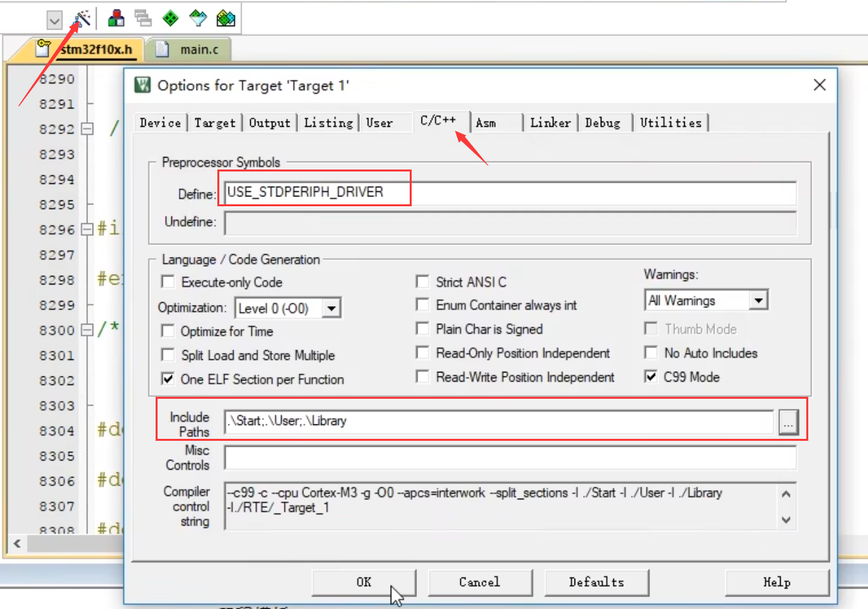
Task: Open the target selection dropdown in toolbar
Action: [x=54, y=21]
